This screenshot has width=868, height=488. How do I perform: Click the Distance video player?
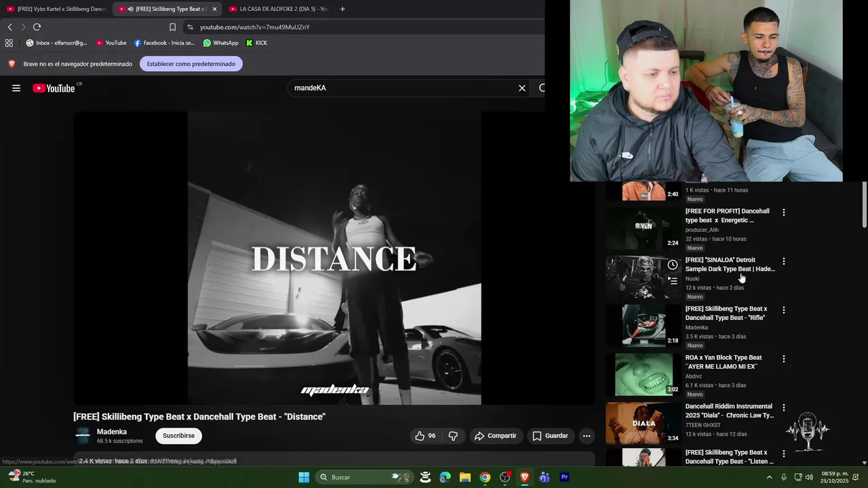click(334, 258)
